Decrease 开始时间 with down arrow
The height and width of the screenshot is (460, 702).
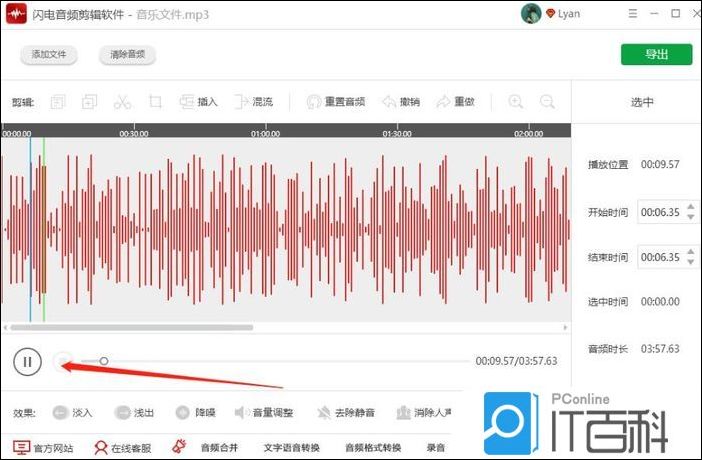[x=691, y=217]
